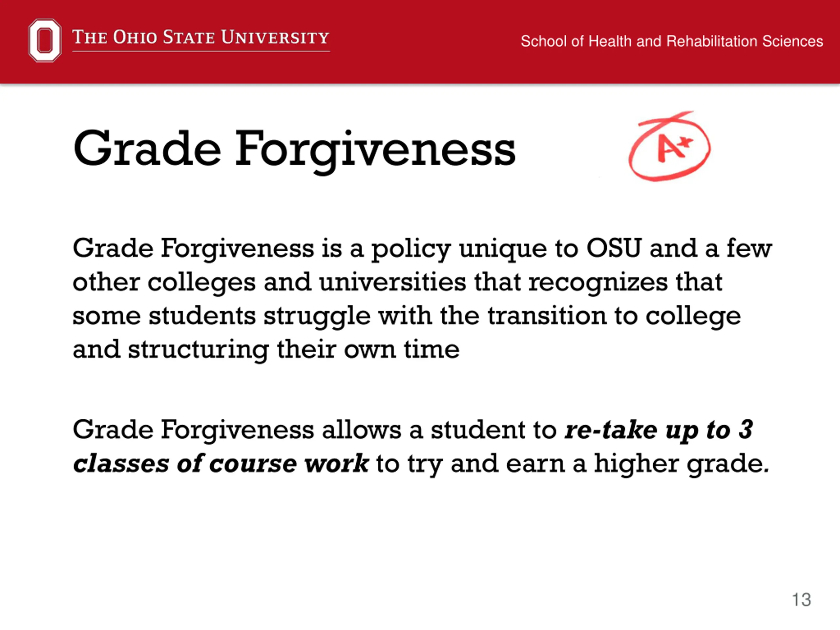Screen dimensions: 840x630
Task: Click the words other colleges and universities
Action: [x=269, y=283]
